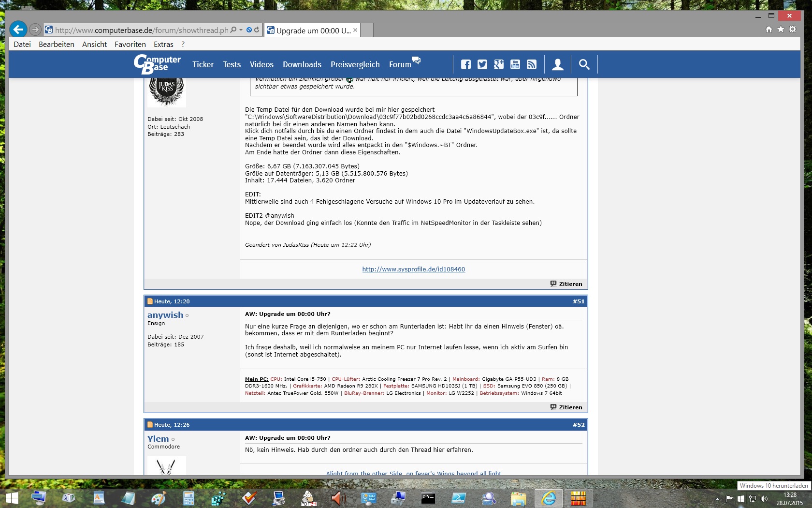Open the Preisvergleich page
Viewport: 812px width, 508px height.
(x=355, y=64)
